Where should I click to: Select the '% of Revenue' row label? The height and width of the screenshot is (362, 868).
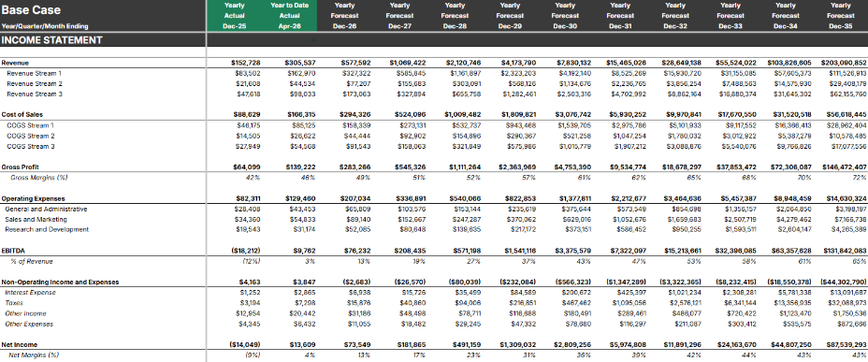[32, 261]
